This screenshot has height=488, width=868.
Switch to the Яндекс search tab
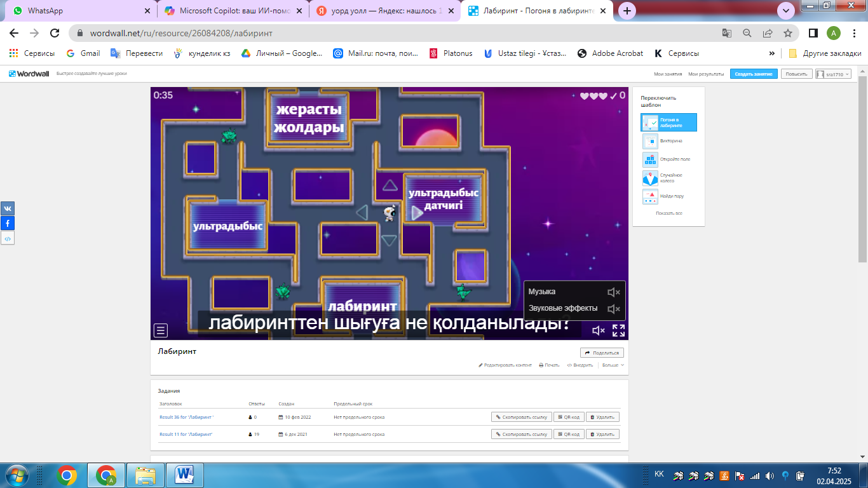[x=385, y=11]
